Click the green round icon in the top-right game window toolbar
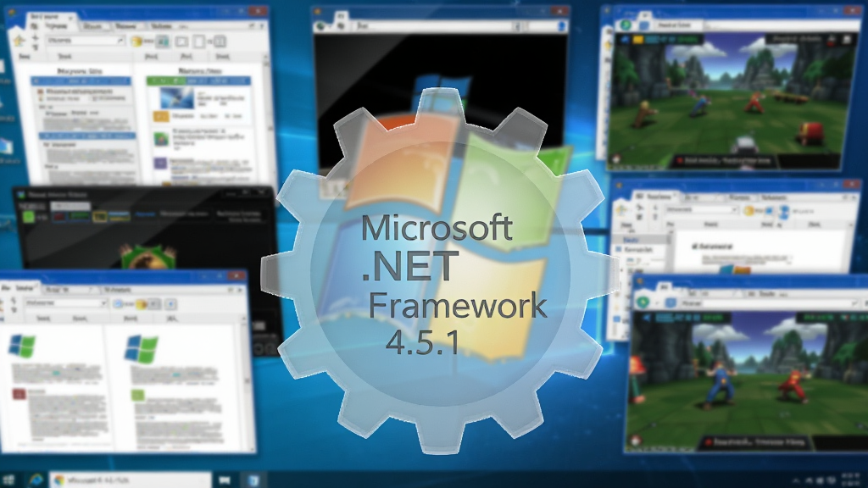This screenshot has height=488, width=868. [x=626, y=25]
